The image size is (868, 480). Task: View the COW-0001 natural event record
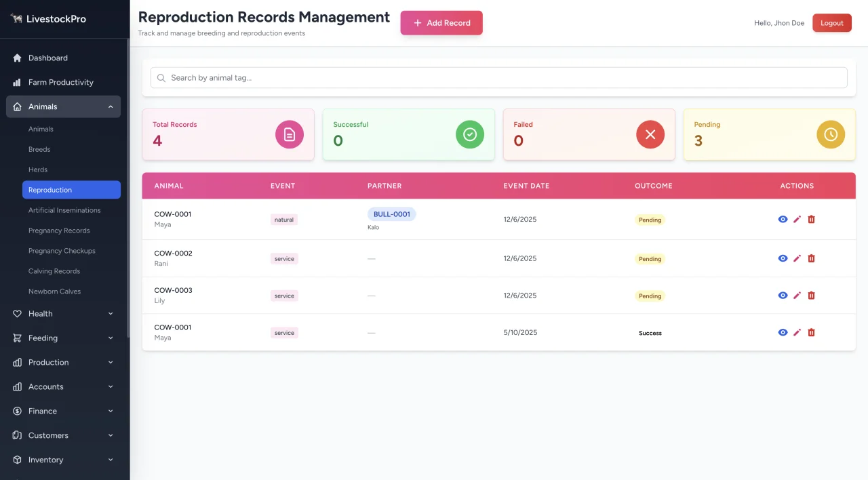783,220
